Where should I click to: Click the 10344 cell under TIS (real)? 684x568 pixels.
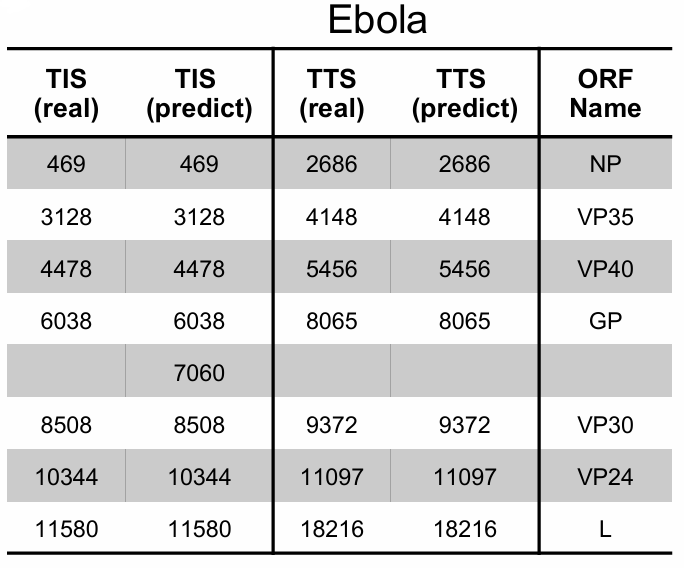[x=66, y=477]
